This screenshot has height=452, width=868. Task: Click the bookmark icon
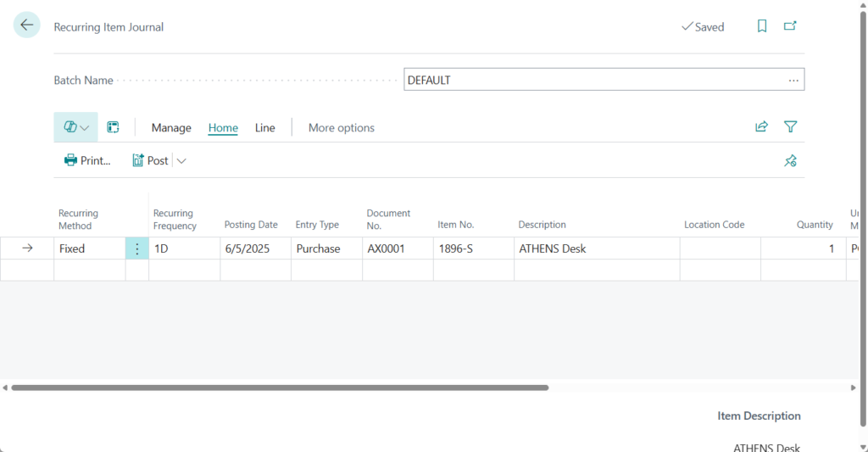[762, 26]
